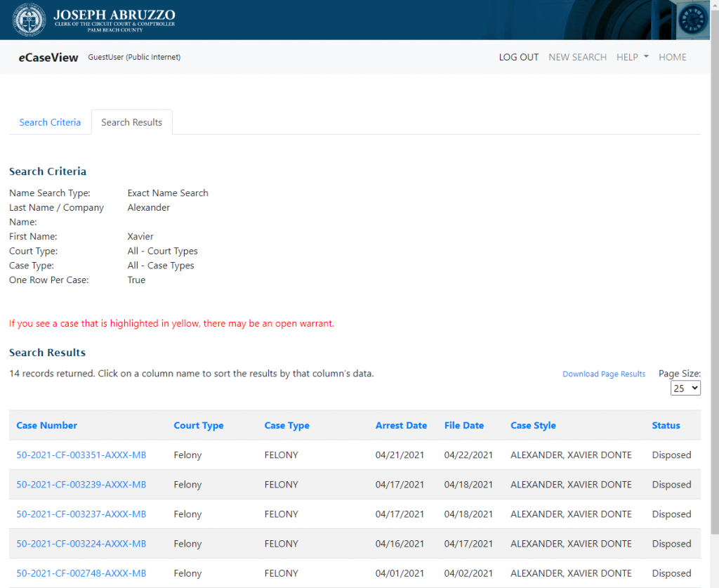Click the Clerk seal logo in header

29,20
